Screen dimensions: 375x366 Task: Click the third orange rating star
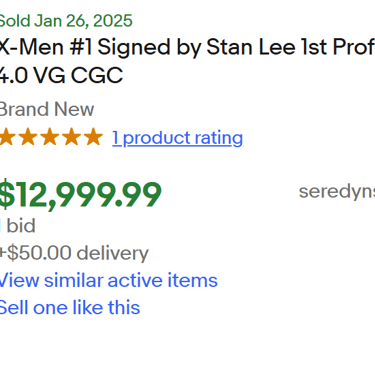pos(50,137)
